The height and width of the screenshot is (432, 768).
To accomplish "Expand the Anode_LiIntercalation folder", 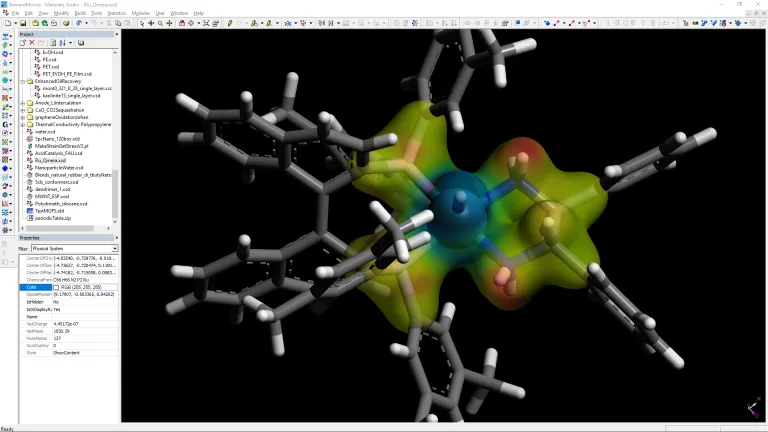I will pos(23,102).
